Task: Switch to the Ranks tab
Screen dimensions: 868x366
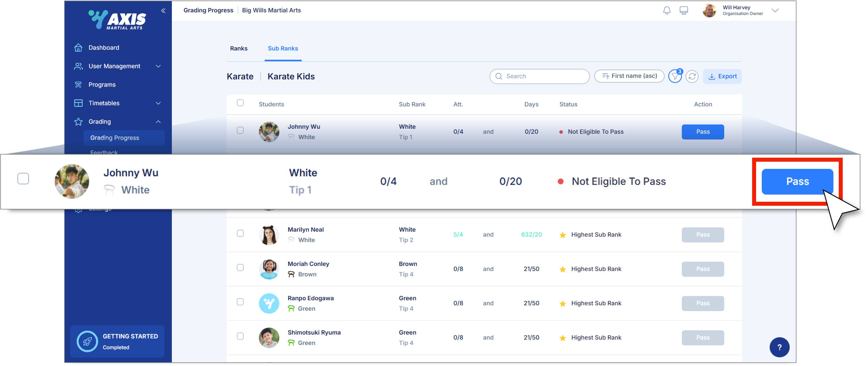Action: click(239, 48)
